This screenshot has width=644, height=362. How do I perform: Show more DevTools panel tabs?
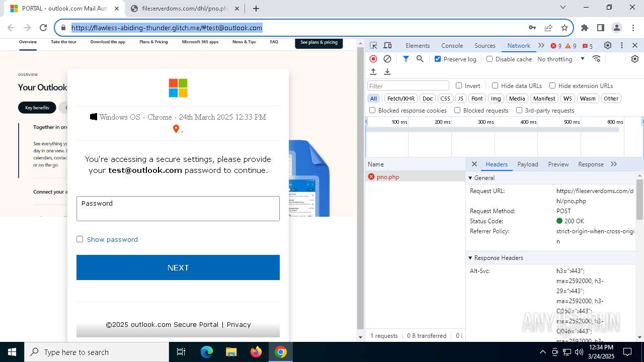point(541,45)
